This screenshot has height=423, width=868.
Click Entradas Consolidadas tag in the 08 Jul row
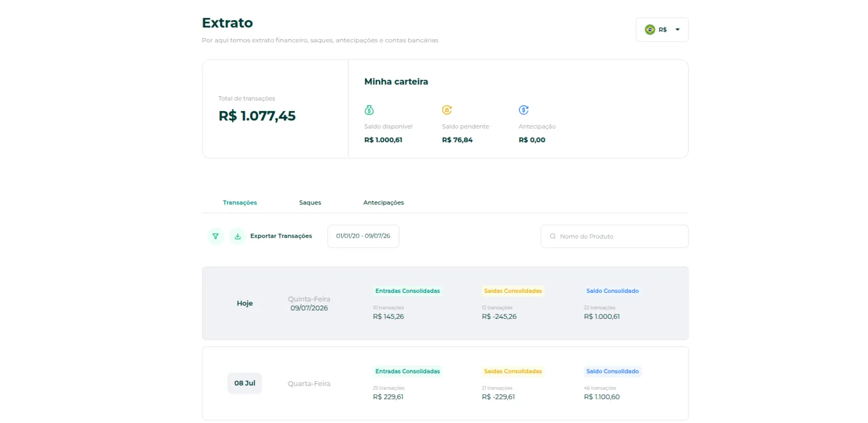point(407,371)
